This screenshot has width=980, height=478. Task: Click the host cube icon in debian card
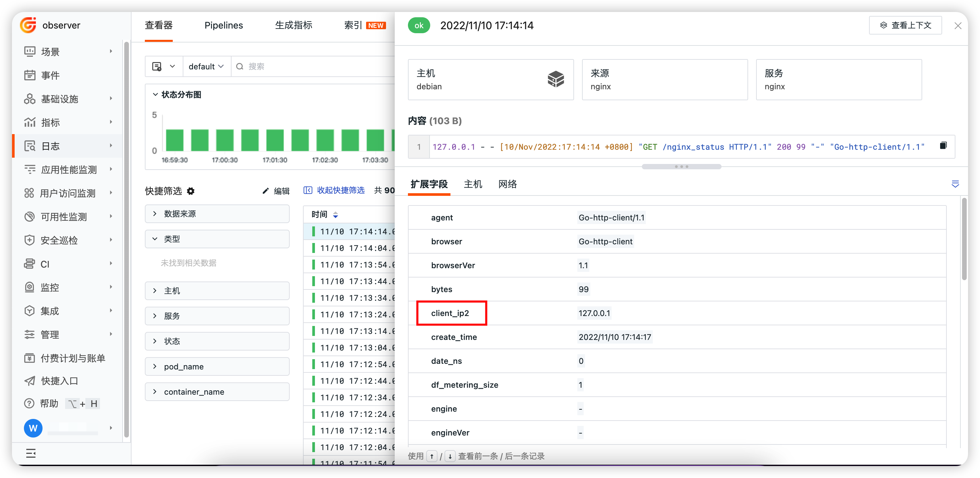tap(555, 79)
